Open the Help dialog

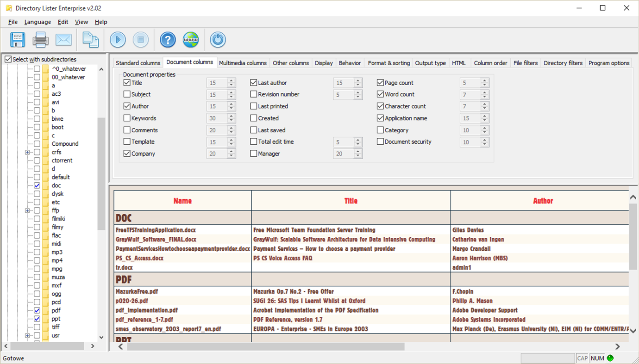(x=167, y=40)
